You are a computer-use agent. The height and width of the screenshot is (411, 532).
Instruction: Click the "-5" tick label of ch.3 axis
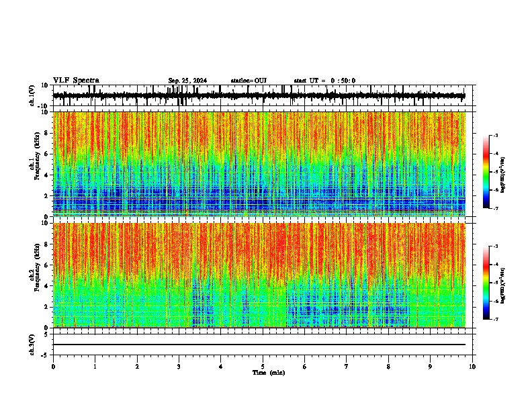click(45, 355)
